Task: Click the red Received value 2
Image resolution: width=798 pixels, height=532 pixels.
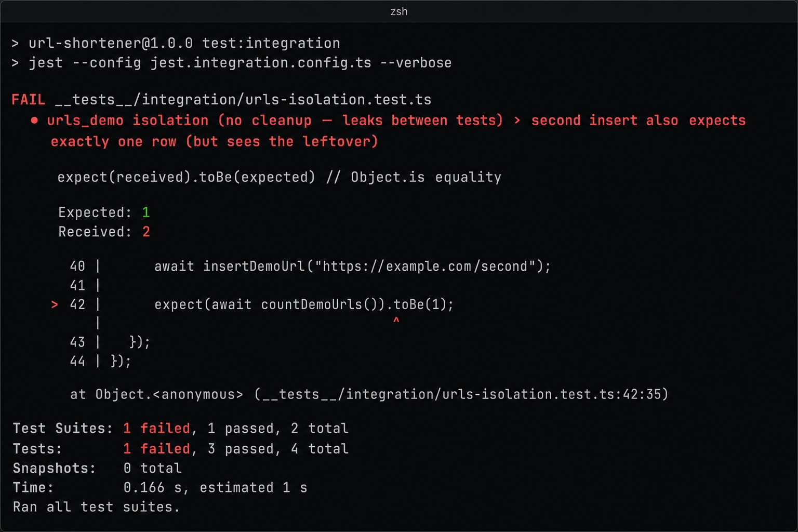Action: (146, 232)
